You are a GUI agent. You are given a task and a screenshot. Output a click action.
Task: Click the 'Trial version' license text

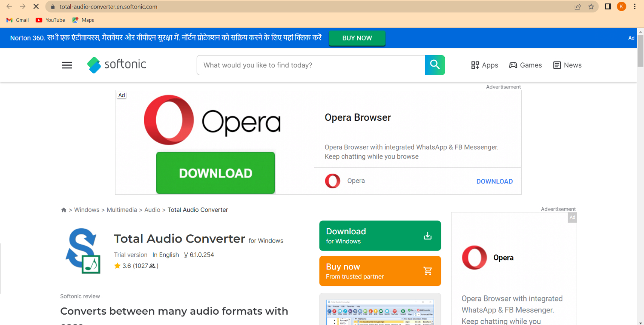pos(131,255)
